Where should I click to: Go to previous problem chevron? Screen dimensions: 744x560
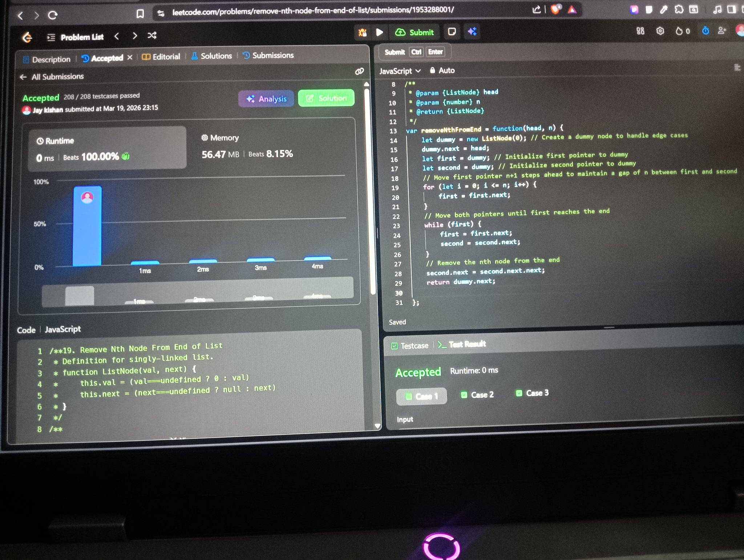point(117,36)
